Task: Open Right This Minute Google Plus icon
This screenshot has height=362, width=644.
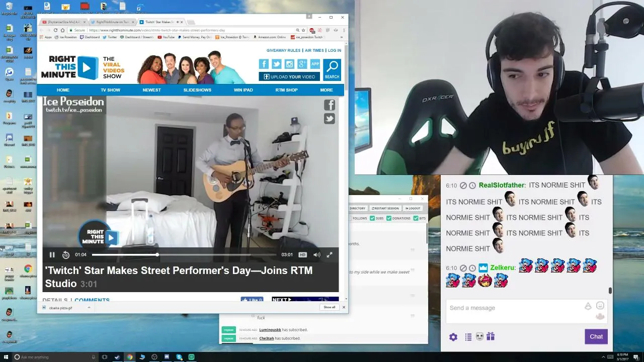Action: pyautogui.click(x=302, y=64)
